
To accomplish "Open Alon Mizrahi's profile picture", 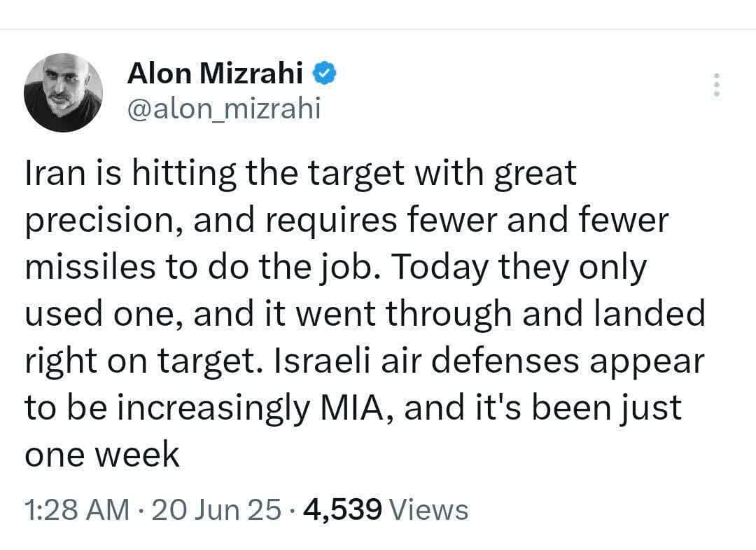I will [x=63, y=92].
